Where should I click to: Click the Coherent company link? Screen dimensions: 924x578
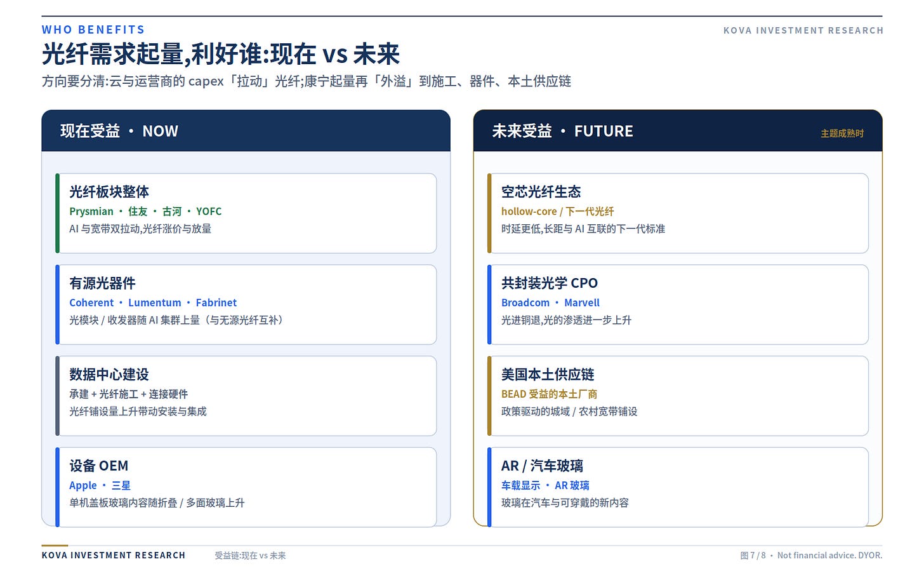click(x=91, y=303)
